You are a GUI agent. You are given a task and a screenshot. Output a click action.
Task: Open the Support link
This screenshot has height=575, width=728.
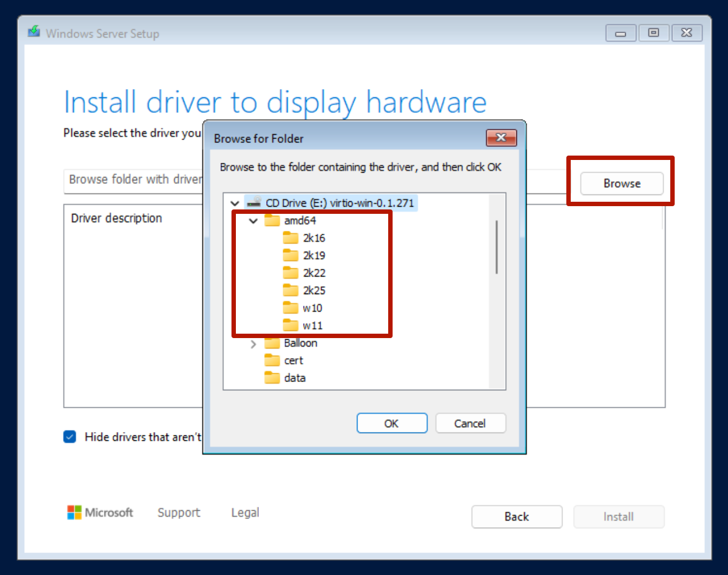pyautogui.click(x=179, y=512)
